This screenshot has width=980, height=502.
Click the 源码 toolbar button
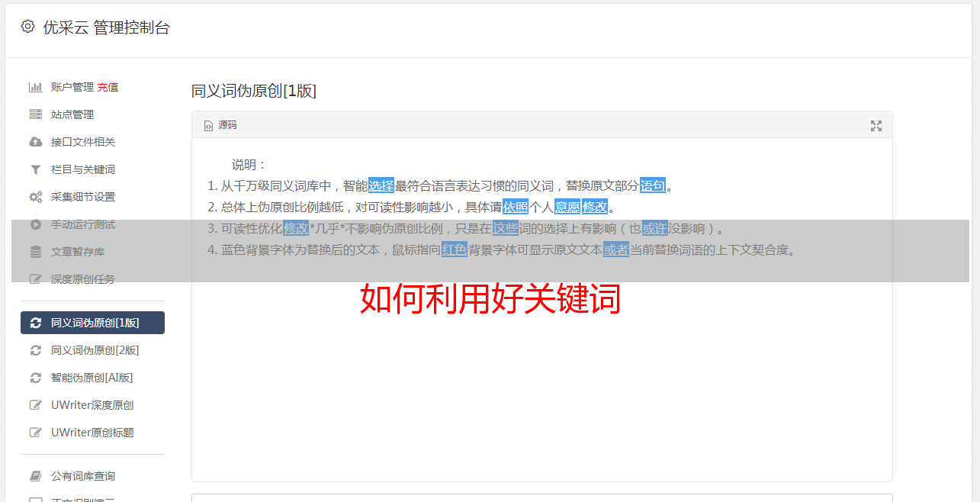tap(220, 125)
